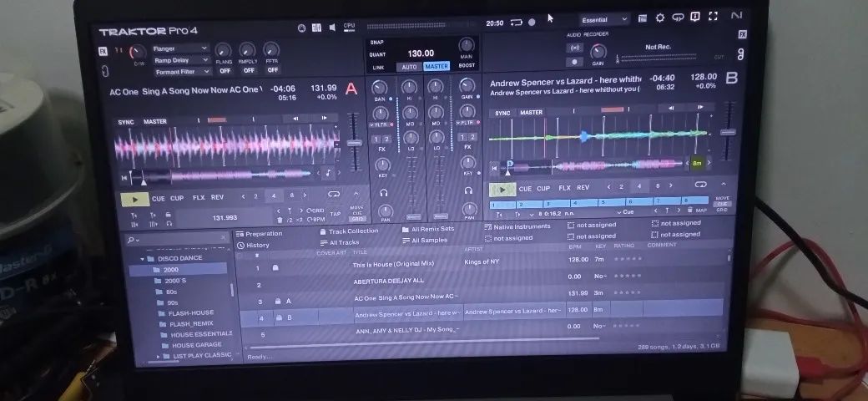Toggle the FX unit panel button at top left
The image size is (868, 401).
(103, 50)
